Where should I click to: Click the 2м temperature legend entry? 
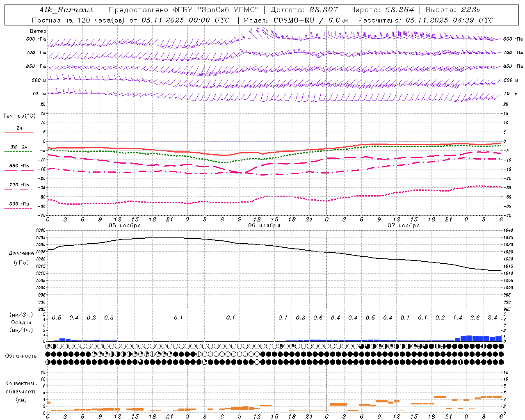19,128
